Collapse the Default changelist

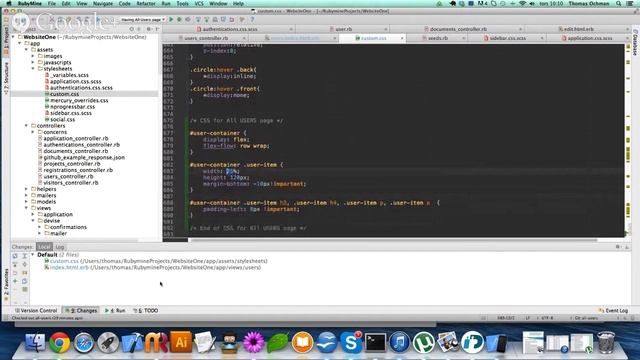point(33,255)
